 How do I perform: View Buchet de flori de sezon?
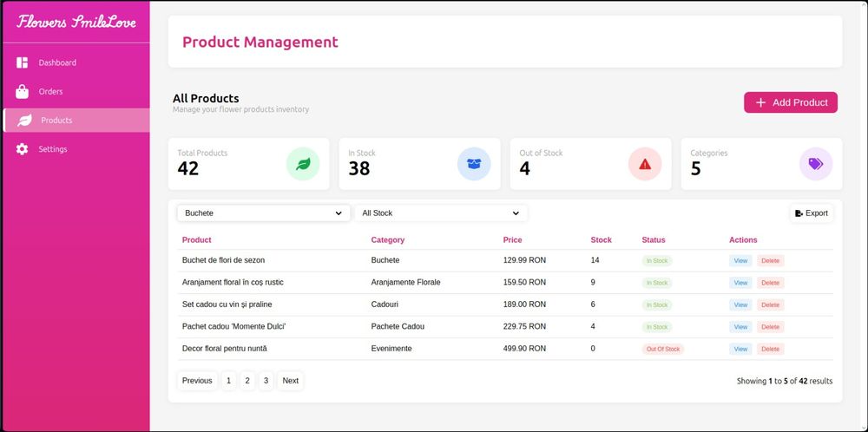pos(740,260)
